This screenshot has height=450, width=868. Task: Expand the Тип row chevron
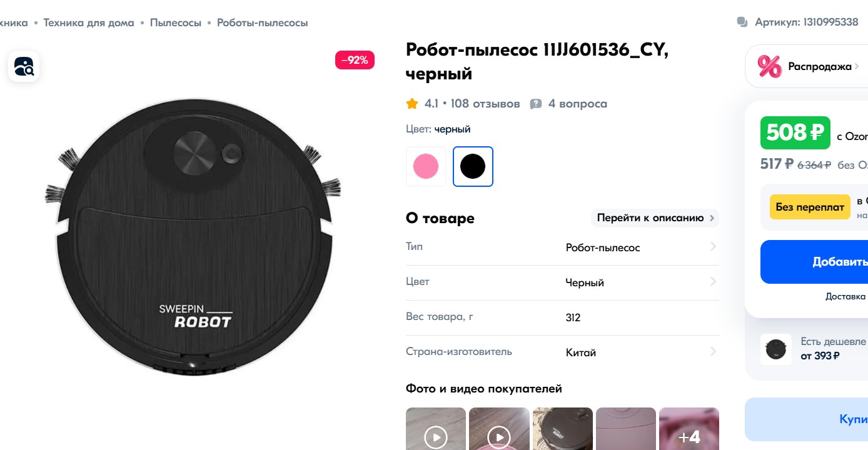point(713,247)
